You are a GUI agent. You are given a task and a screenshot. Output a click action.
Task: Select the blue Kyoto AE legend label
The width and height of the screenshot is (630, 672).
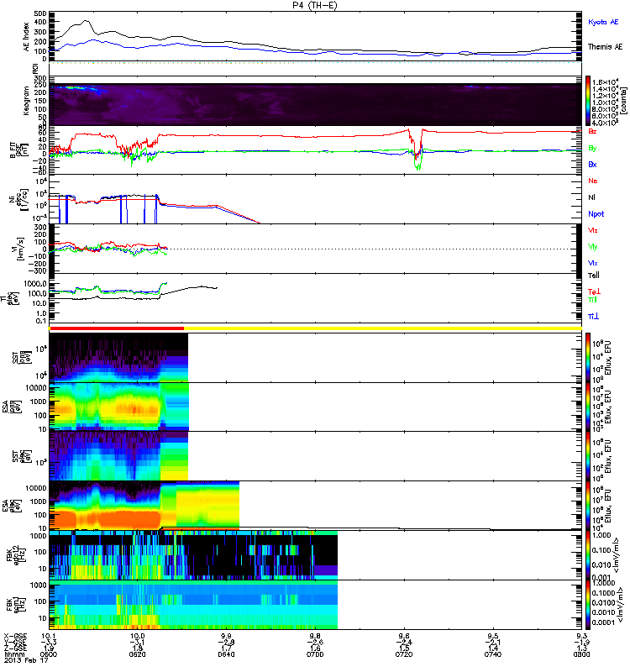click(x=603, y=22)
